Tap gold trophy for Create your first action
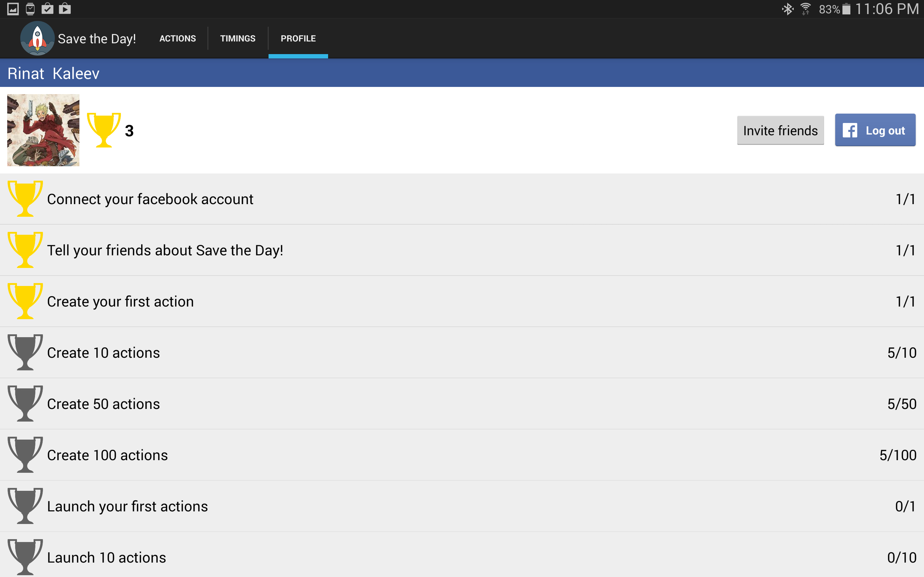The height and width of the screenshot is (577, 924). 25,301
